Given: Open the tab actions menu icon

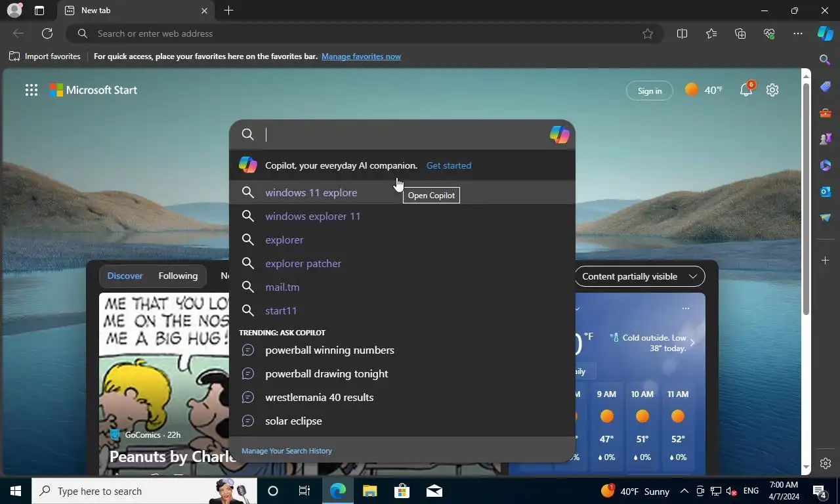Looking at the screenshot, I should pos(39,10).
